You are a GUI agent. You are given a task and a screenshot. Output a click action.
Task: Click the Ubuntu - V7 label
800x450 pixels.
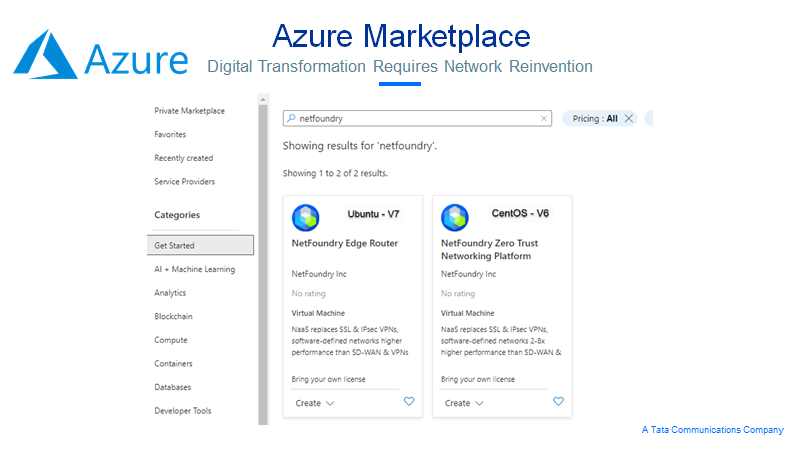[x=373, y=214]
